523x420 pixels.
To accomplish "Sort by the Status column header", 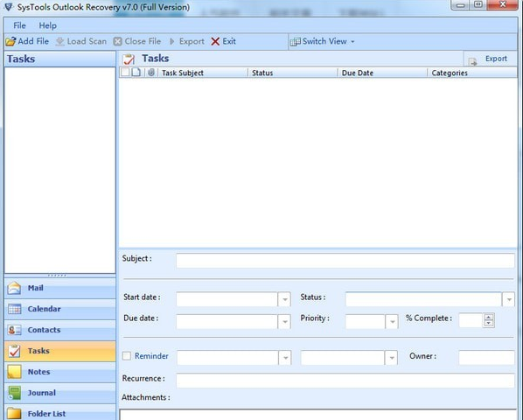I will tap(292, 73).
